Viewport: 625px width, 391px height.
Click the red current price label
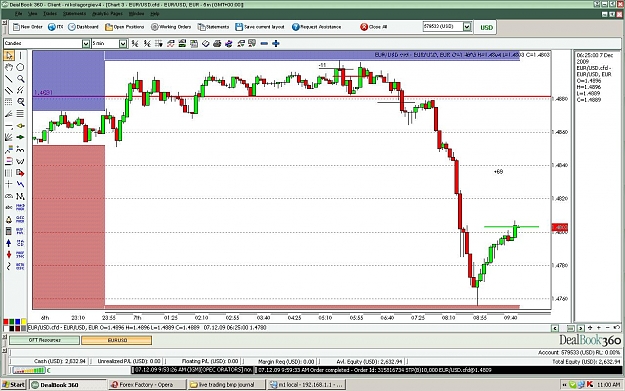coord(560,227)
